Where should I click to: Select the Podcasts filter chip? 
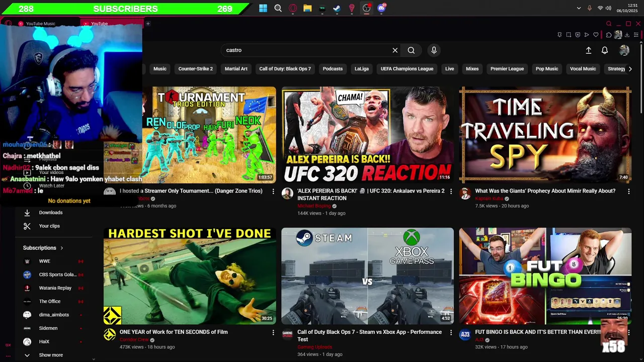point(333,69)
